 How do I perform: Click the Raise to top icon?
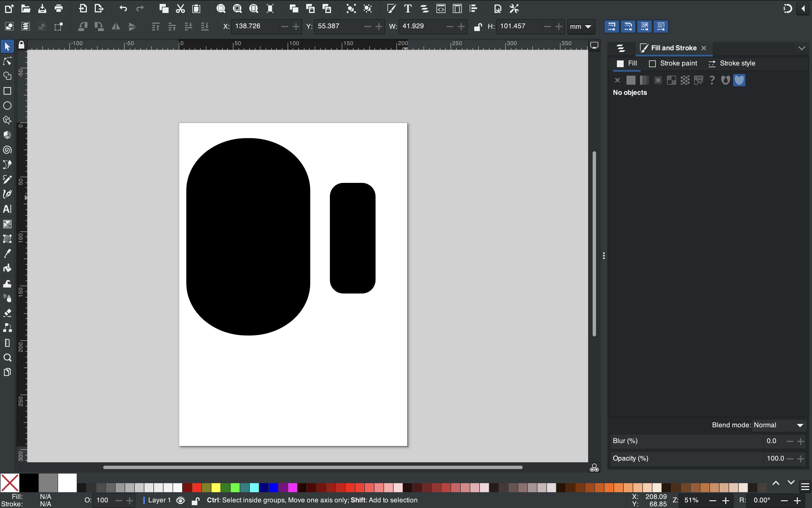click(155, 27)
